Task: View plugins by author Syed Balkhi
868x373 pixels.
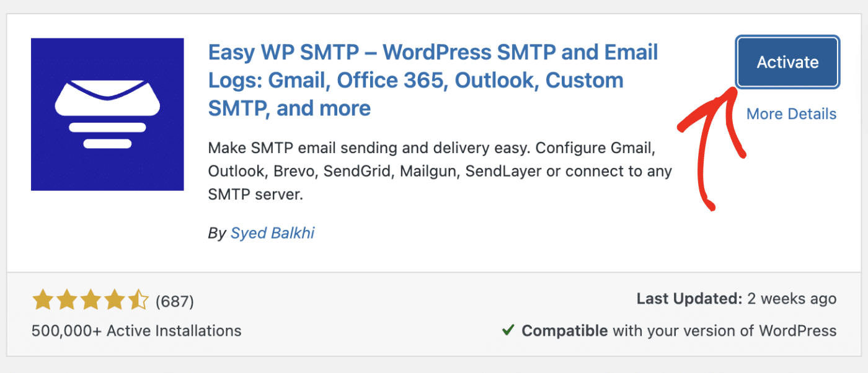Action: pyautogui.click(x=273, y=233)
